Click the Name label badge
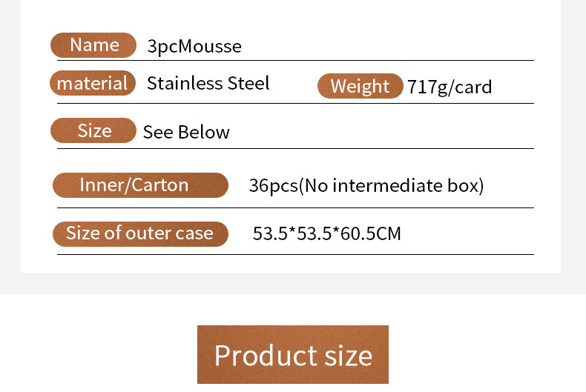This screenshot has height=392, width=586. pyautogui.click(x=93, y=45)
